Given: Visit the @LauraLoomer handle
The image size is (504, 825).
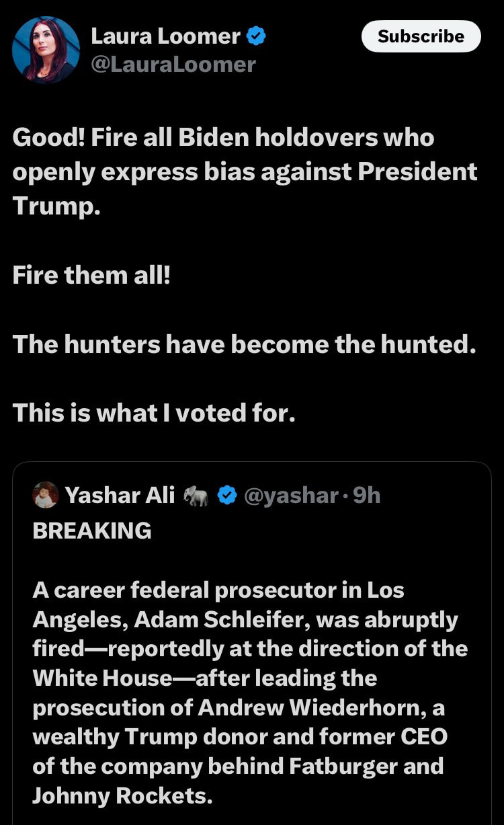Looking at the screenshot, I should tap(173, 65).
